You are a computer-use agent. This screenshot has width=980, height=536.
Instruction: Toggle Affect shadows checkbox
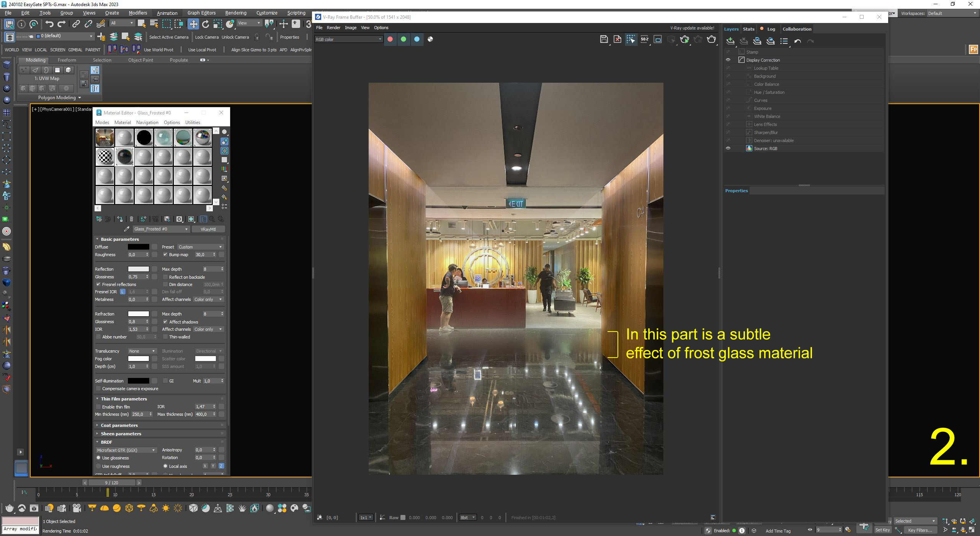165,322
